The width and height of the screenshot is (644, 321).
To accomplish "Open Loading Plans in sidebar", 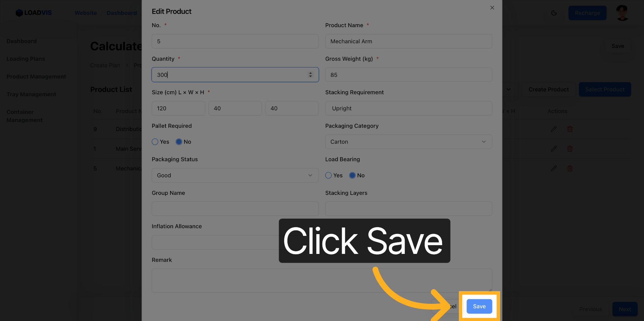I will [26, 59].
